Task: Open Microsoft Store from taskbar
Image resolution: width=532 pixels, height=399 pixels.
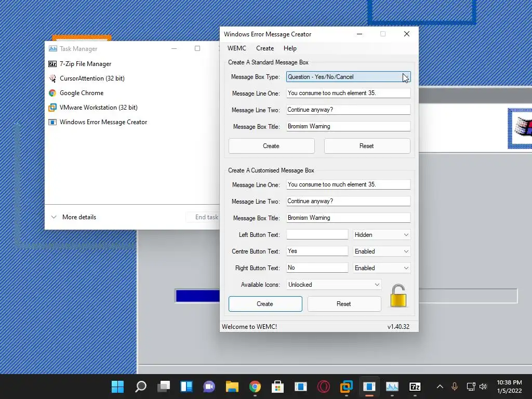Action: point(277,387)
